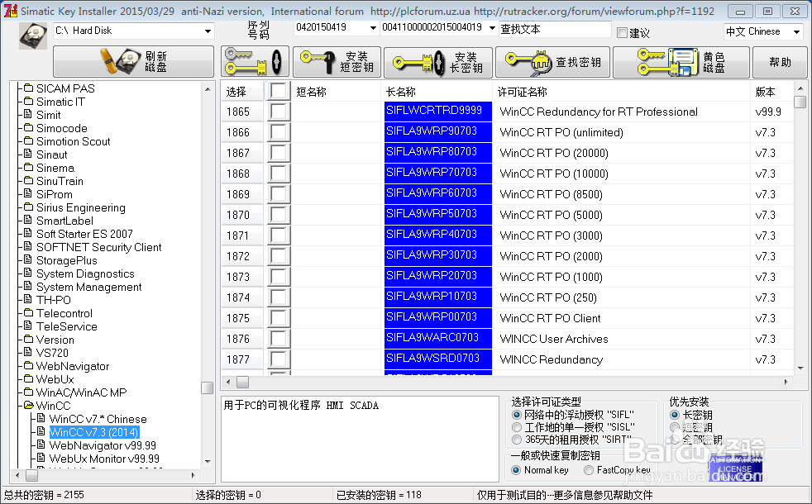
Task: Install short key (安装短密钥)
Action: [x=337, y=62]
